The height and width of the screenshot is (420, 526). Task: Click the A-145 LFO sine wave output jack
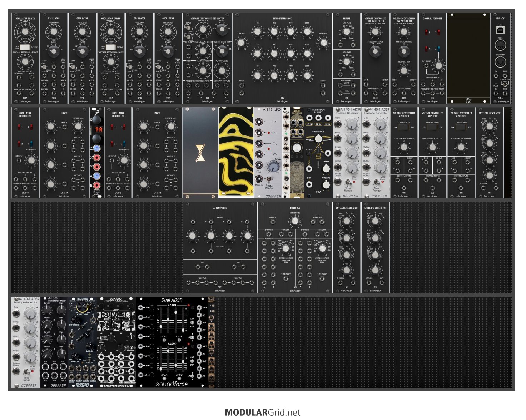tap(258, 143)
